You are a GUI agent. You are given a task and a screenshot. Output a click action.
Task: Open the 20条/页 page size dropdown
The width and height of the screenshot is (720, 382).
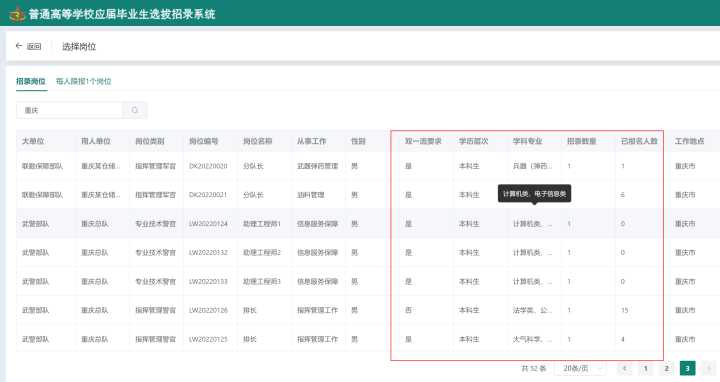tap(580, 368)
